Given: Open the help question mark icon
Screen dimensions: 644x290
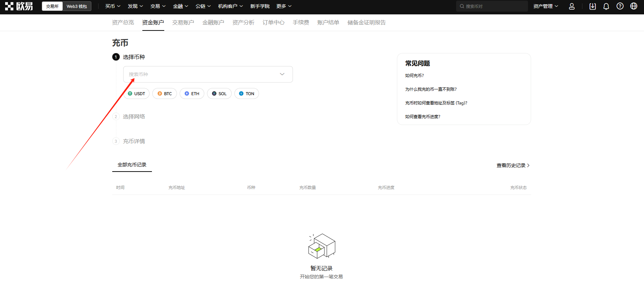Looking at the screenshot, I should [x=620, y=6].
